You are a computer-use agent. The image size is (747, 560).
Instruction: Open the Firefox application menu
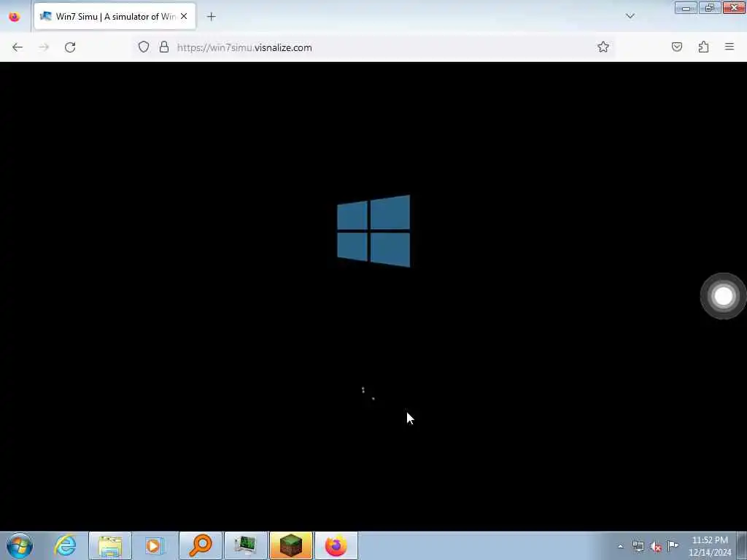pyautogui.click(x=729, y=47)
